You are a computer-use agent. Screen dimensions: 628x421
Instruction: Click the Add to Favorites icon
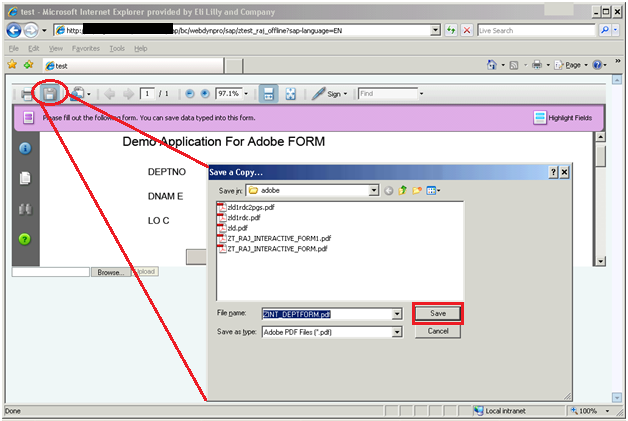(28, 64)
